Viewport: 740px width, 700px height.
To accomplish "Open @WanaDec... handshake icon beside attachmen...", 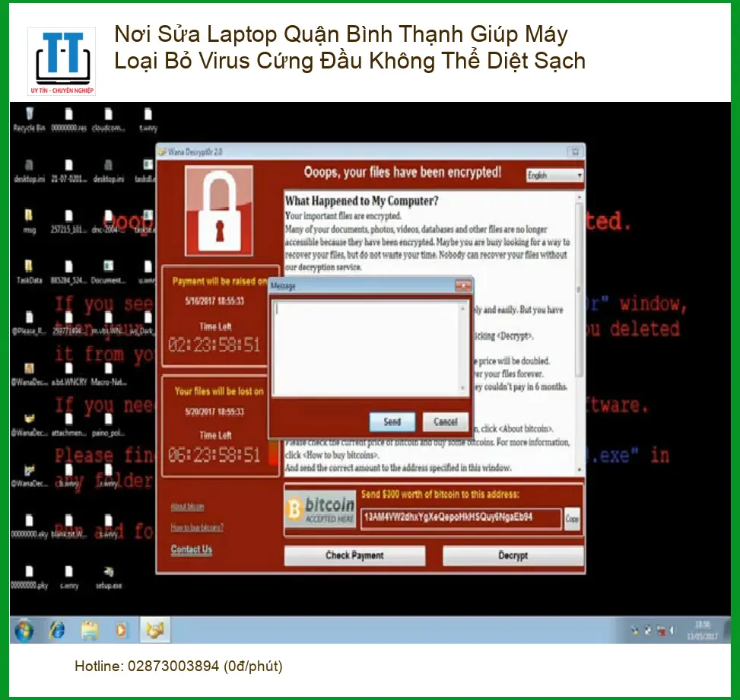I will (29, 425).
